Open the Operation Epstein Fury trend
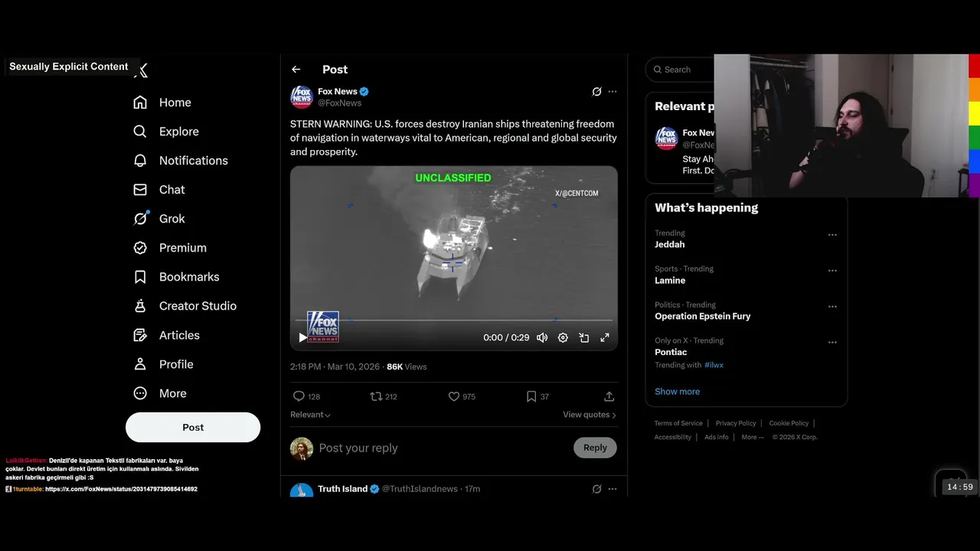 click(703, 316)
